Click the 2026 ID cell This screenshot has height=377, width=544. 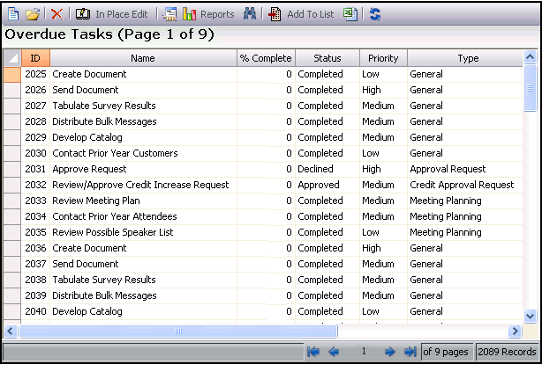[x=35, y=90]
